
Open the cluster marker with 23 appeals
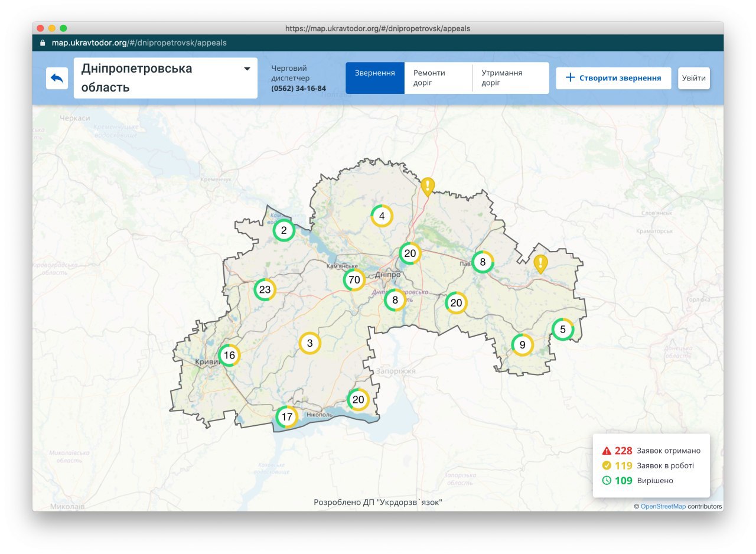click(x=265, y=290)
